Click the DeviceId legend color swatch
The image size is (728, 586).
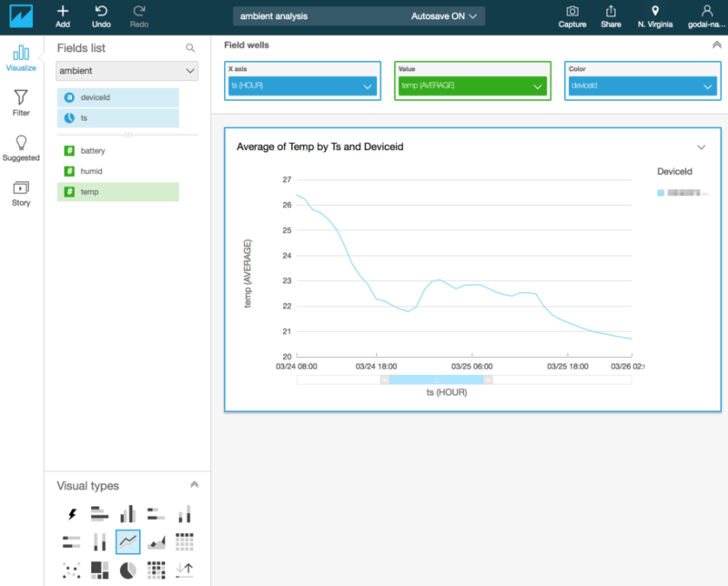pos(661,193)
